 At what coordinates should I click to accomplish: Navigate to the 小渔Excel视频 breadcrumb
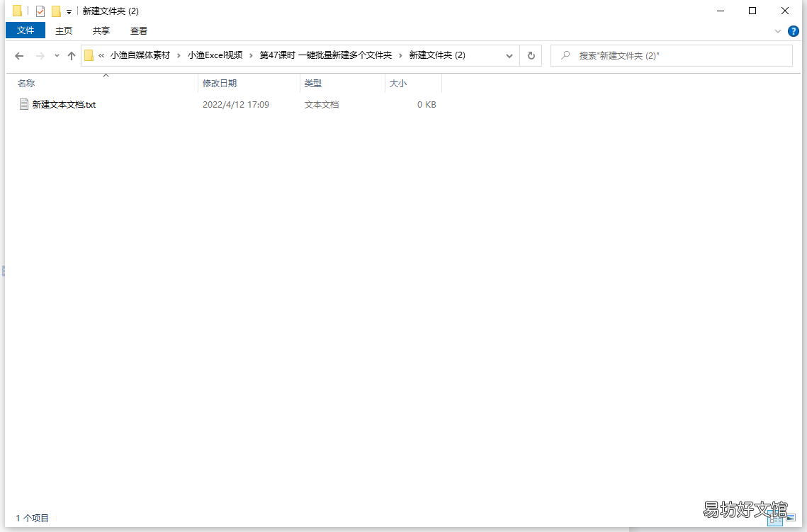click(x=215, y=55)
